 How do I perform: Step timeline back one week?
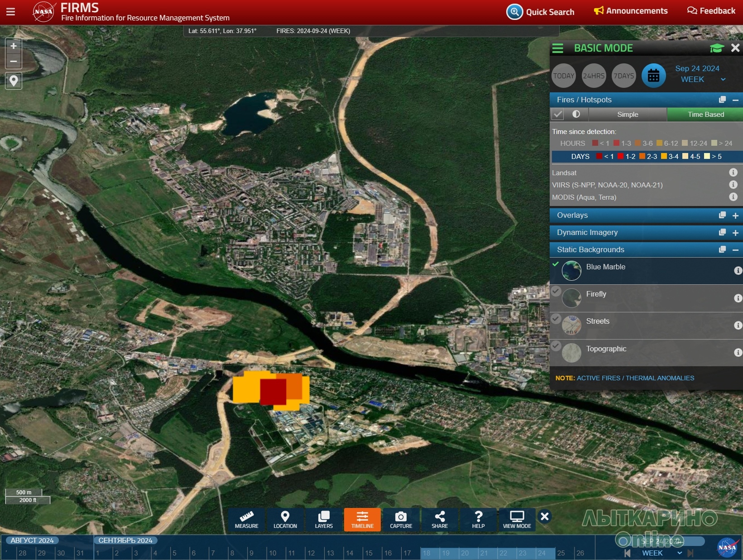627,553
